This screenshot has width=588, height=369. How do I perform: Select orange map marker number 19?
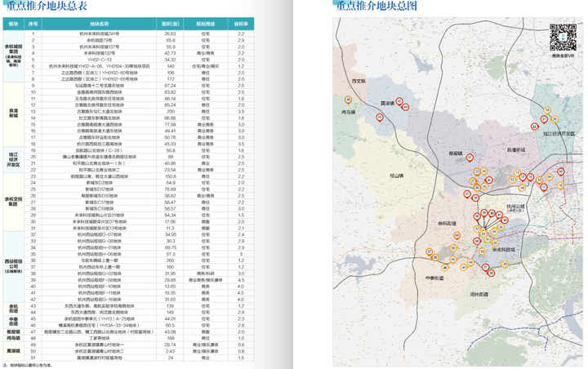[547, 110]
